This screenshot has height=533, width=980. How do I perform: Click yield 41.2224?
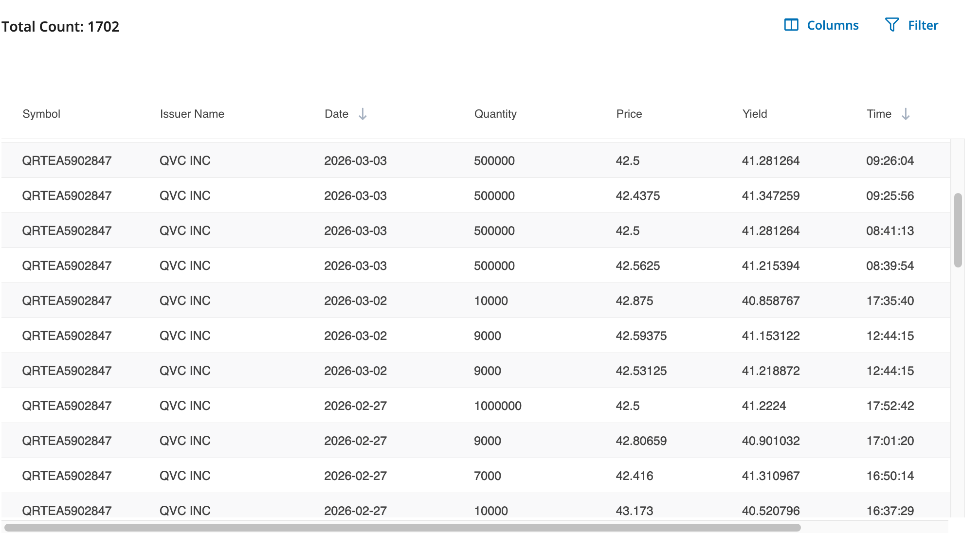[x=764, y=406]
